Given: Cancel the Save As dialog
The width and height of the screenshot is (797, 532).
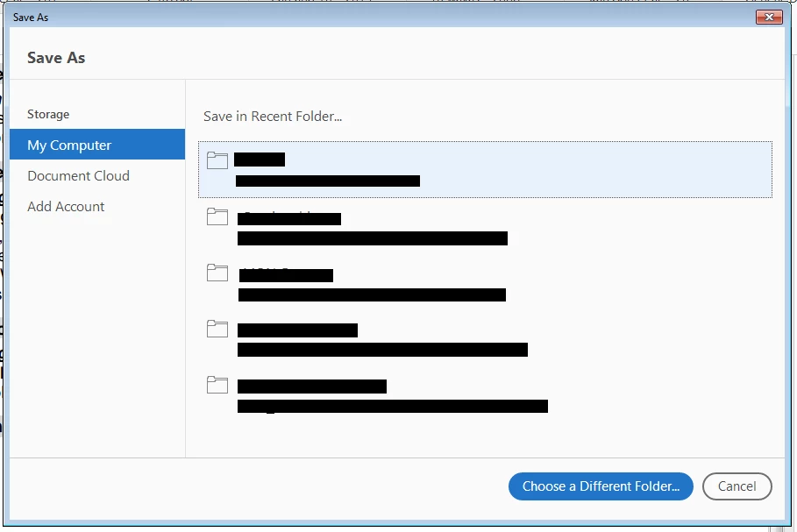Looking at the screenshot, I should pos(737,486).
